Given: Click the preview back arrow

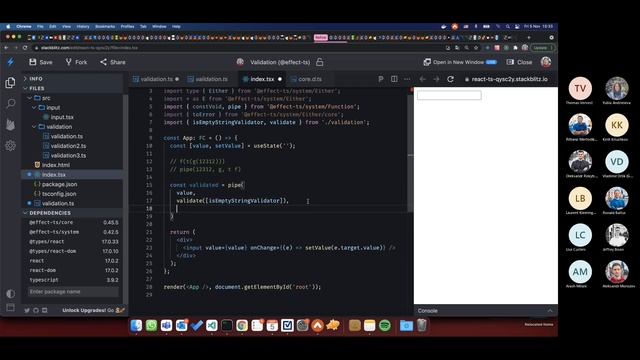Looking at the screenshot, I should pos(423,79).
